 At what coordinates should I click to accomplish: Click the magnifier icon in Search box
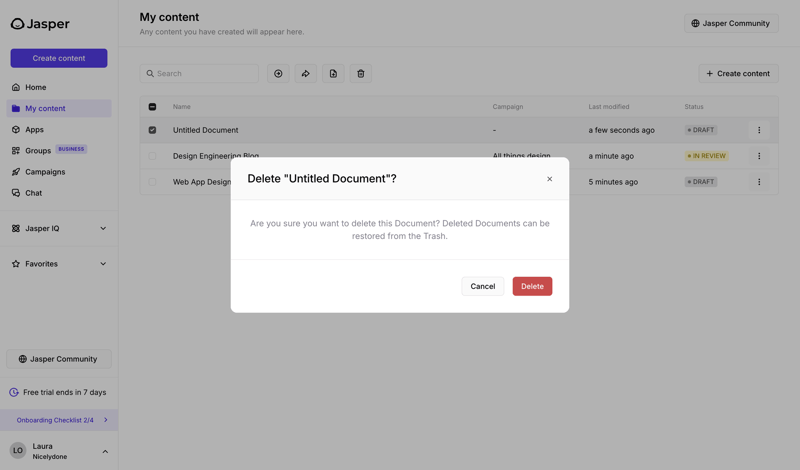(x=150, y=73)
